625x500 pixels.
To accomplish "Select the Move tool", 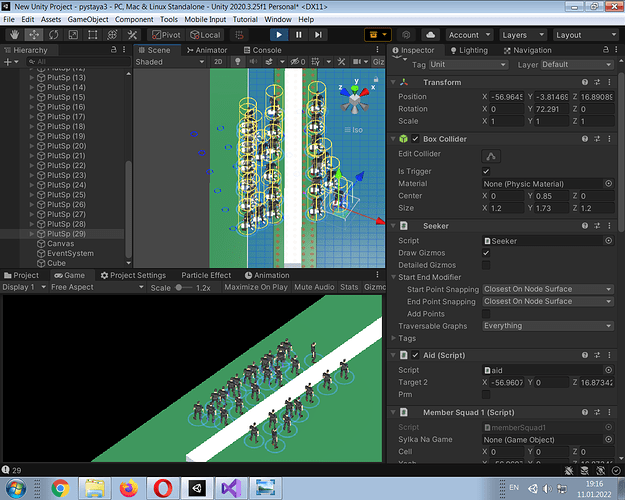I will click(34, 35).
